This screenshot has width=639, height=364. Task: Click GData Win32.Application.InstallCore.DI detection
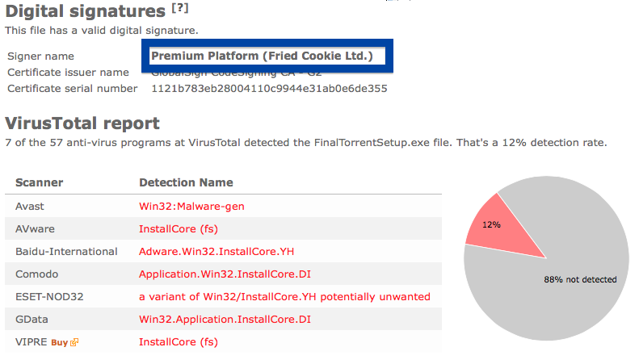225,320
